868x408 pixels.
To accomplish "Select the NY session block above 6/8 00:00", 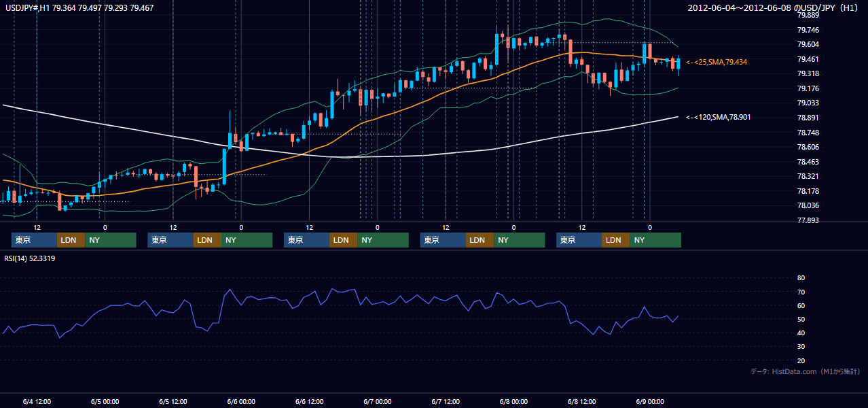I will point(520,240).
